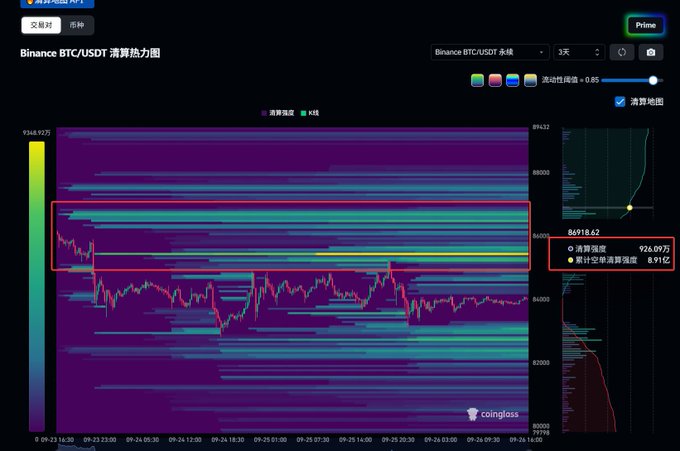The height and width of the screenshot is (451, 680).
Task: Pick the cyan-blue gradient color theme swatch
Action: click(513, 80)
